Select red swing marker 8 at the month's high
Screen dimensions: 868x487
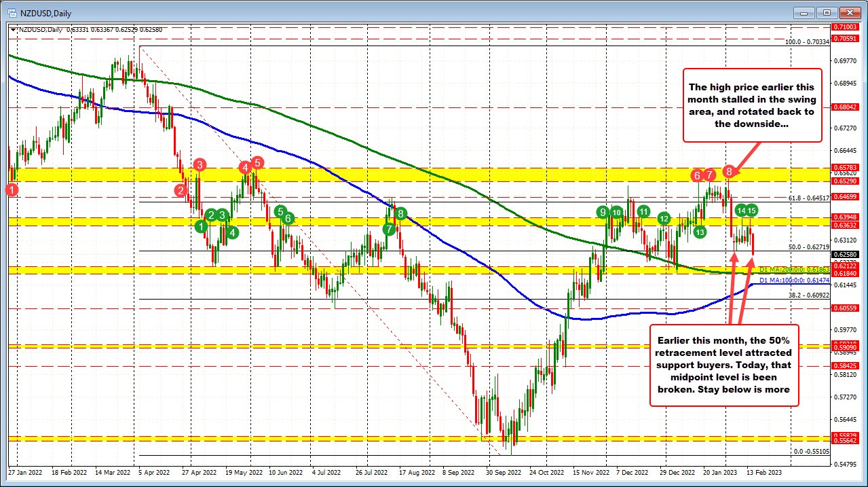tap(728, 172)
